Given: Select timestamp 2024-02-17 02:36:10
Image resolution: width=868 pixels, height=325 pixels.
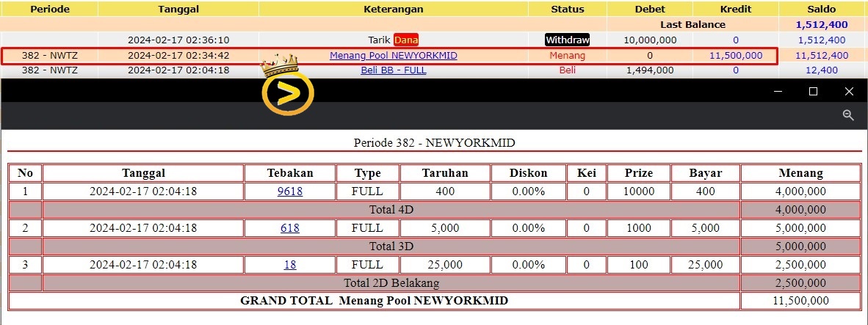Looking at the screenshot, I should coord(178,40).
